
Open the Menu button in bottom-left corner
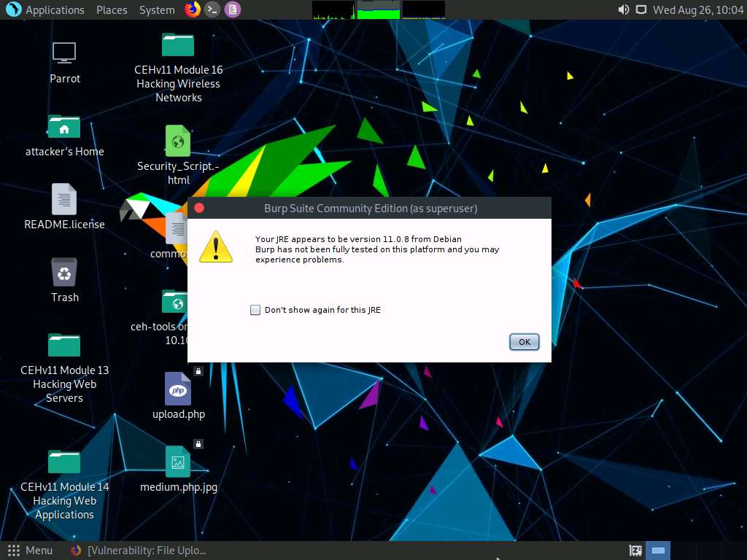pyautogui.click(x=31, y=551)
